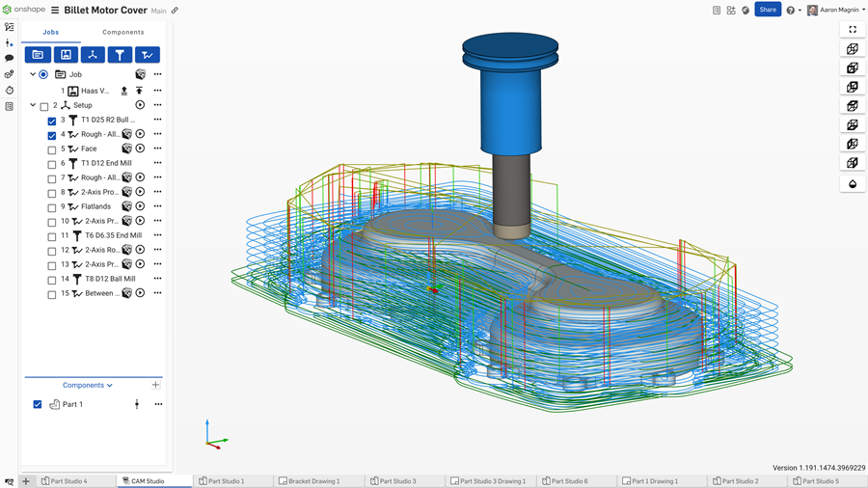Open the Aaron Magnin user menu

tap(835, 10)
